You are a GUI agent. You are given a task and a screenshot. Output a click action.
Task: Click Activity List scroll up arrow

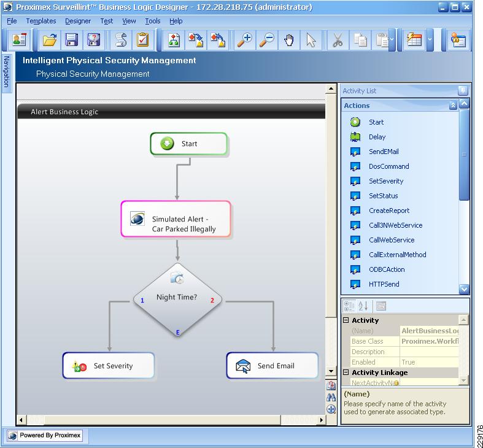464,104
